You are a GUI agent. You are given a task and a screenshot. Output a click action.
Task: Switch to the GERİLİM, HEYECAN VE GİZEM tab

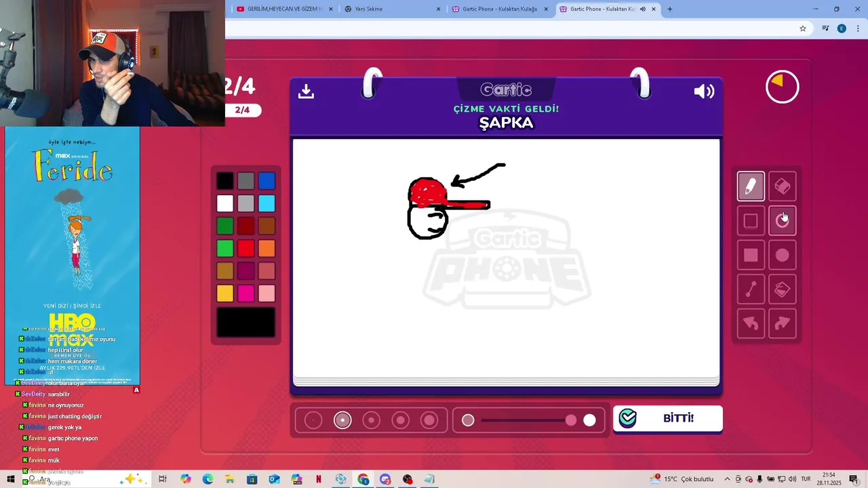pyautogui.click(x=284, y=9)
